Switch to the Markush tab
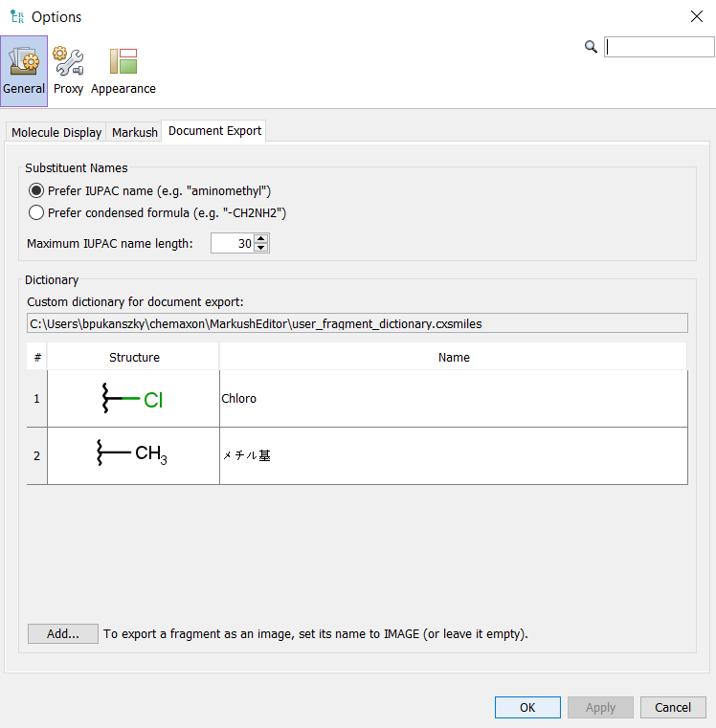716x728 pixels. coord(135,132)
